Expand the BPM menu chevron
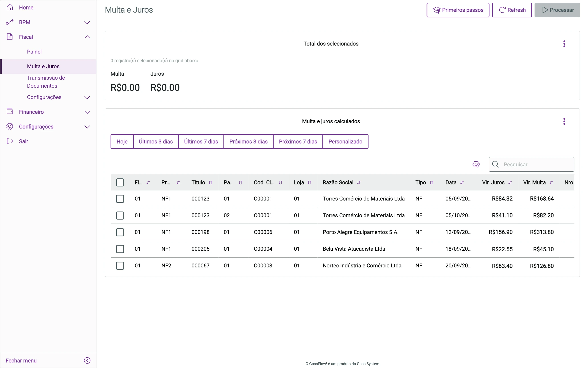The height and width of the screenshot is (368, 588). 87,22
